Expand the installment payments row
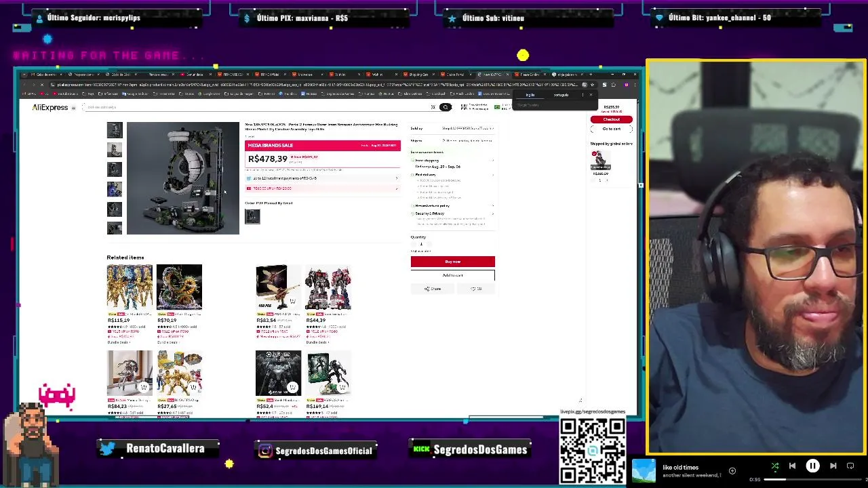Image resolution: width=868 pixels, height=488 pixels. click(x=323, y=178)
